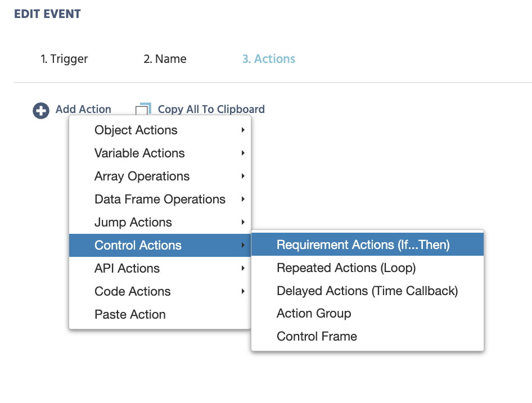Viewport: 532px width, 403px height.
Task: Open the Array Operations submenu
Action: [160, 176]
